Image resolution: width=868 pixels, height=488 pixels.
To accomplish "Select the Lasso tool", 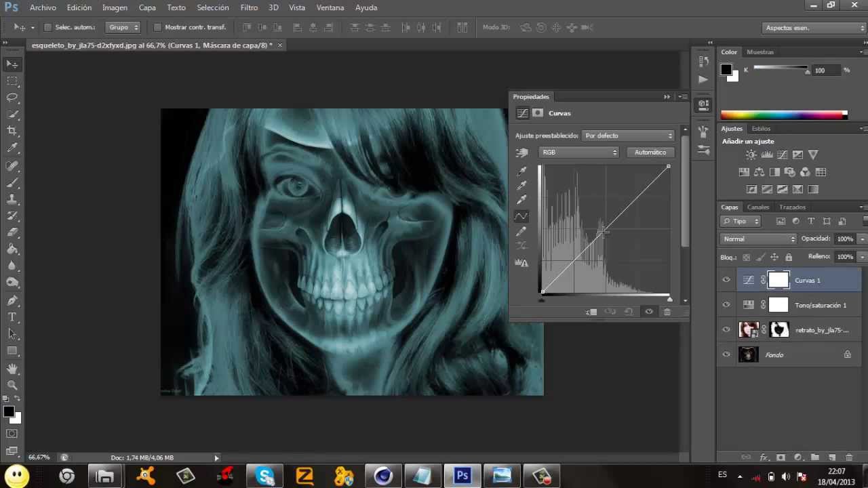I will tap(12, 98).
